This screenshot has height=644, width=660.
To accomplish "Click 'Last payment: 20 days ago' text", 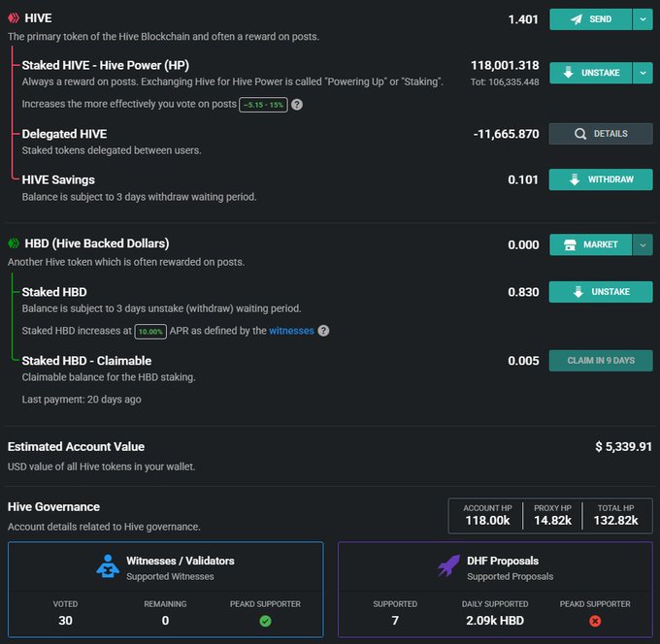I will point(82,400).
